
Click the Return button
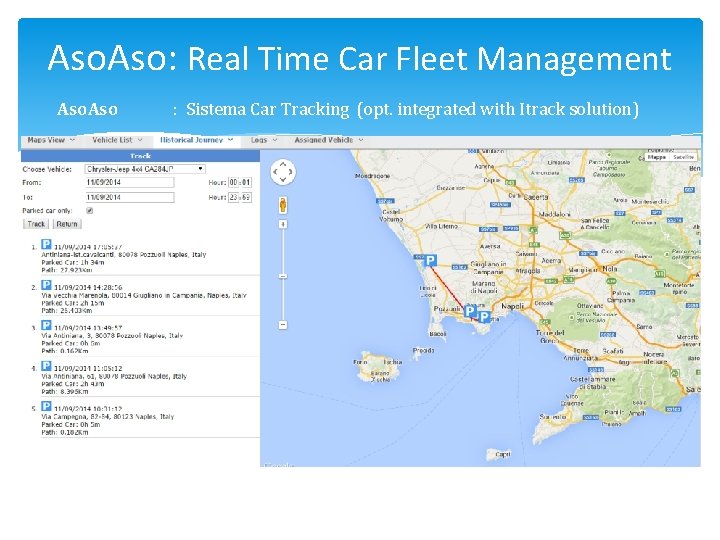67,224
